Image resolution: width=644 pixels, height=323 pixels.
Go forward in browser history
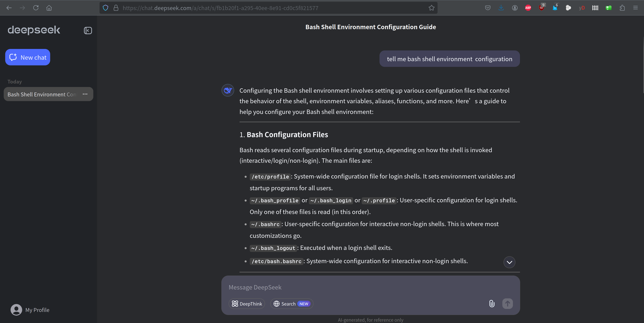point(22,8)
